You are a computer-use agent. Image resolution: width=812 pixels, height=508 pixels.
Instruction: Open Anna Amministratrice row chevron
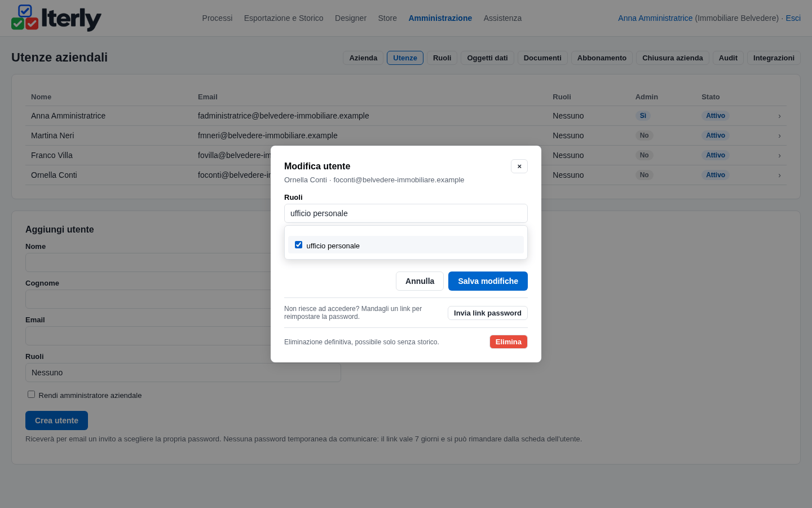point(779,116)
